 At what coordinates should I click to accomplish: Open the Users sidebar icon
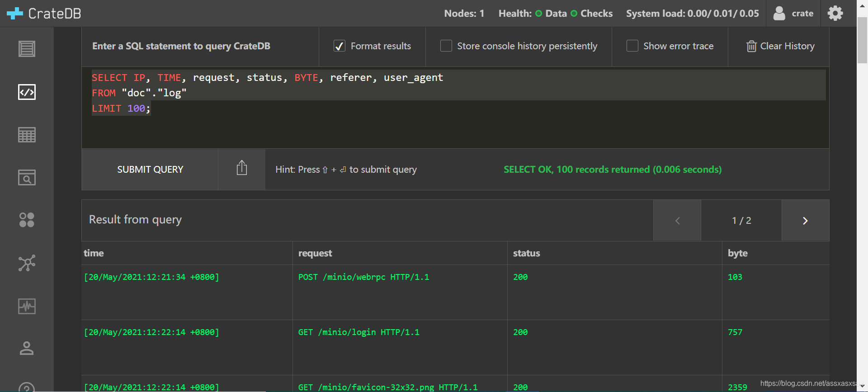(27, 348)
